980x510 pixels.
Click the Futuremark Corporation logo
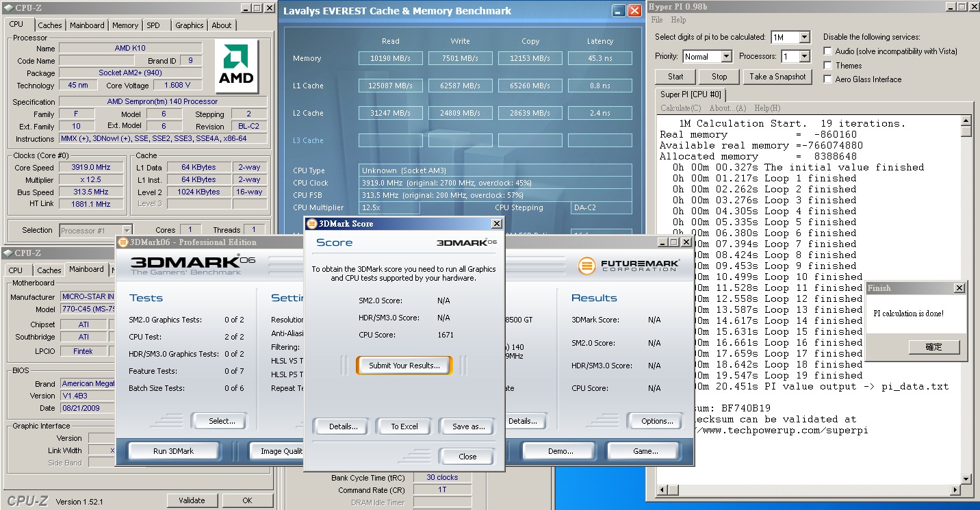(x=629, y=265)
